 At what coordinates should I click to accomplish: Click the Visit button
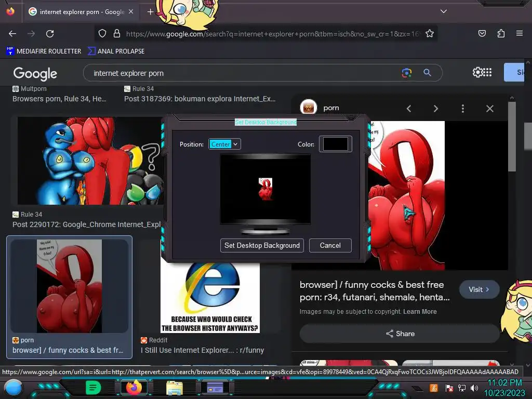point(479,289)
